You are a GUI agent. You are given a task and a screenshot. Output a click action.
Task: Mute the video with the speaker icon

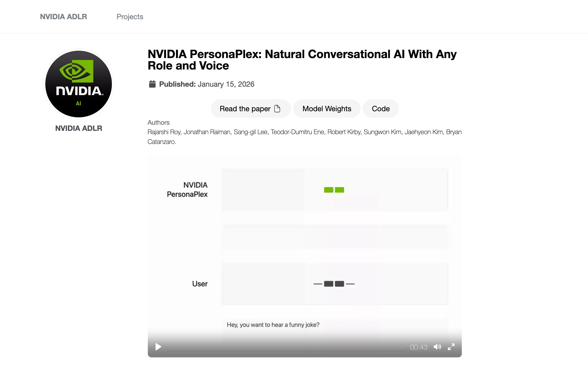pyautogui.click(x=437, y=347)
